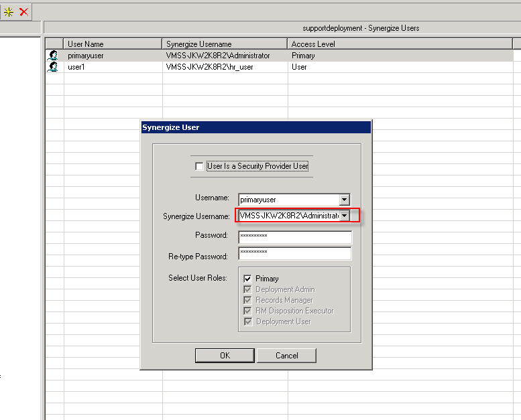Sort by the Synergize Username column header
Image resolution: width=521 pixels, height=420 pixels.
225,44
